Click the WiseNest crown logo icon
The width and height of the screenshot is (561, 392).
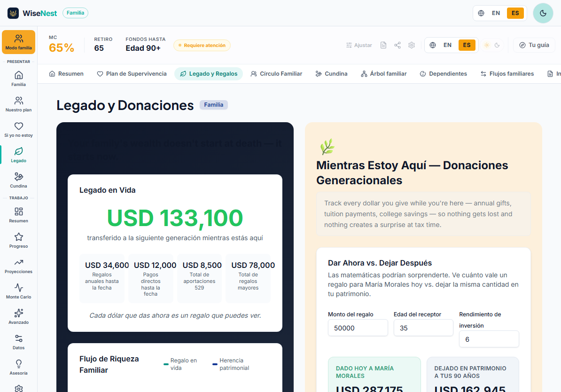13,13
